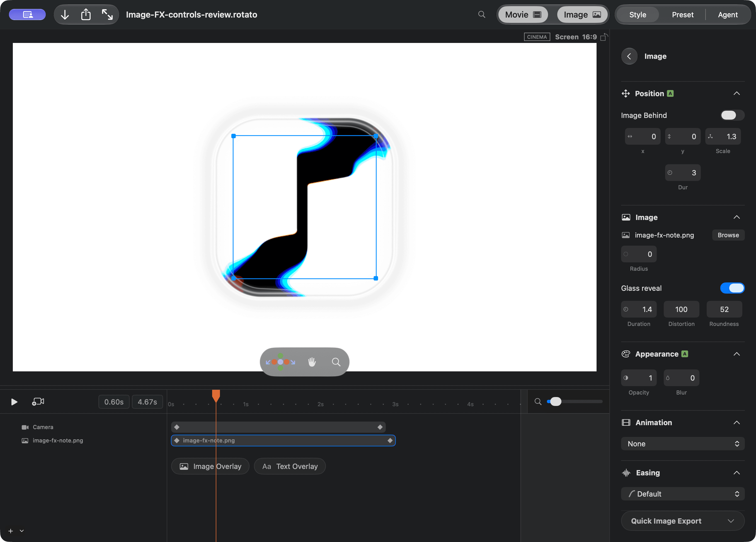
Task: Toggle the CINEMA badge
Action: (x=537, y=37)
